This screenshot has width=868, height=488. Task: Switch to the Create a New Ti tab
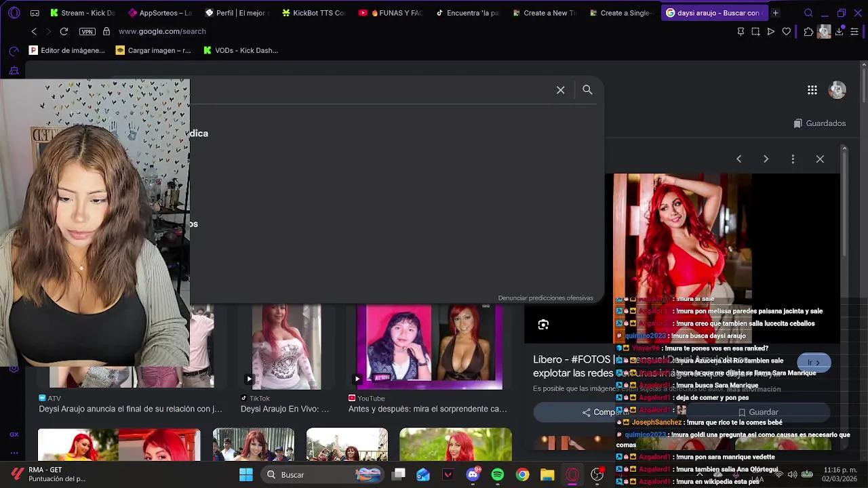(x=545, y=13)
